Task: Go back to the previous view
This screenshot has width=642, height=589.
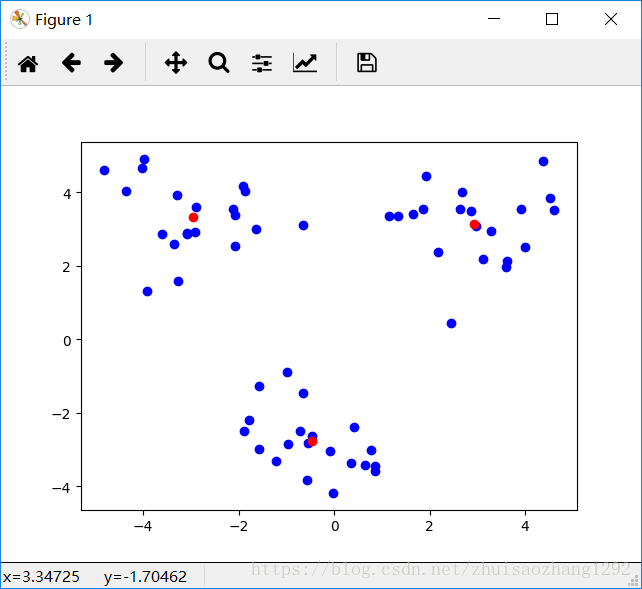Action: click(x=71, y=63)
